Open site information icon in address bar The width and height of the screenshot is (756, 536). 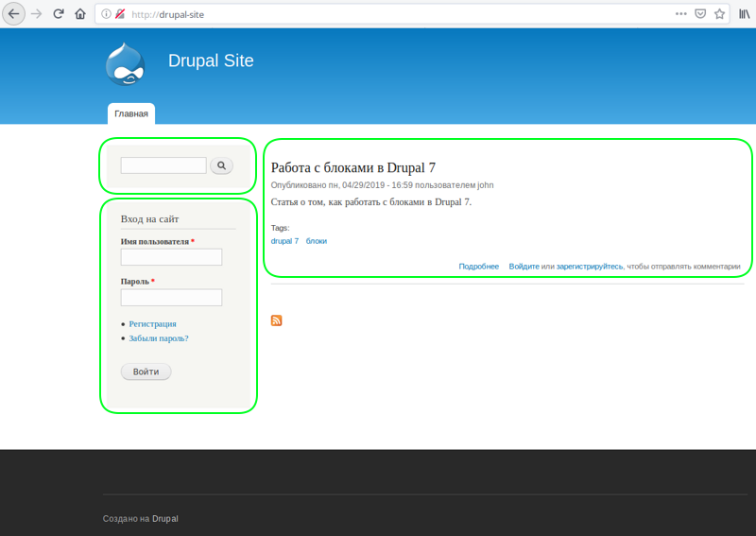[106, 14]
